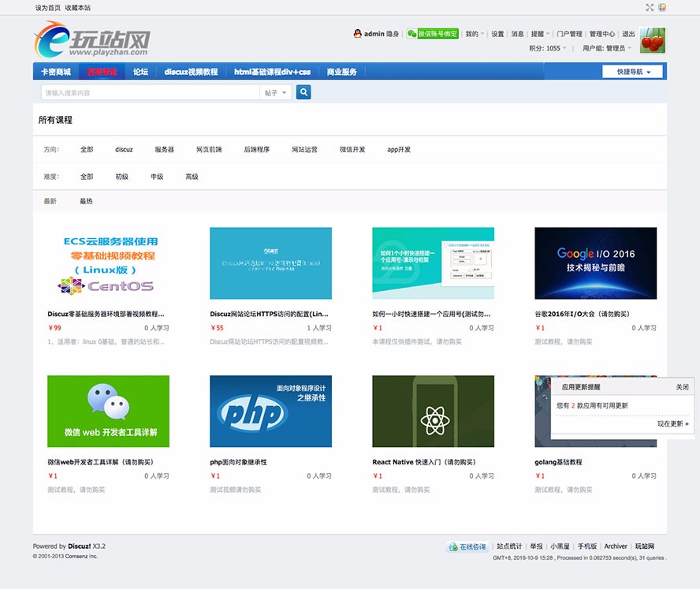Expand the 用户组: 管理员 dropdown

[x=607, y=48]
